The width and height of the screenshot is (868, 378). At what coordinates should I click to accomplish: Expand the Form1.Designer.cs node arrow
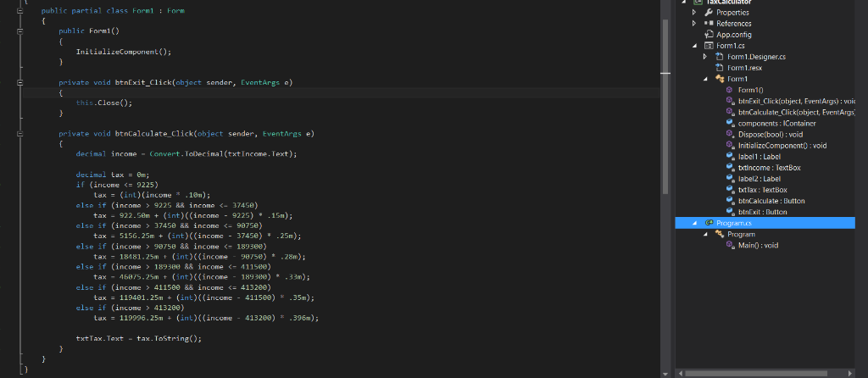705,57
